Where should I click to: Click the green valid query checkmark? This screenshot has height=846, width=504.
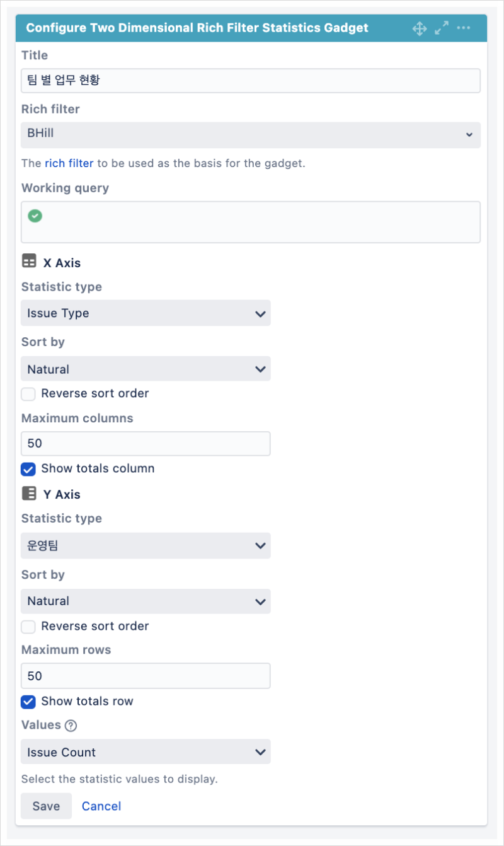[x=35, y=216]
